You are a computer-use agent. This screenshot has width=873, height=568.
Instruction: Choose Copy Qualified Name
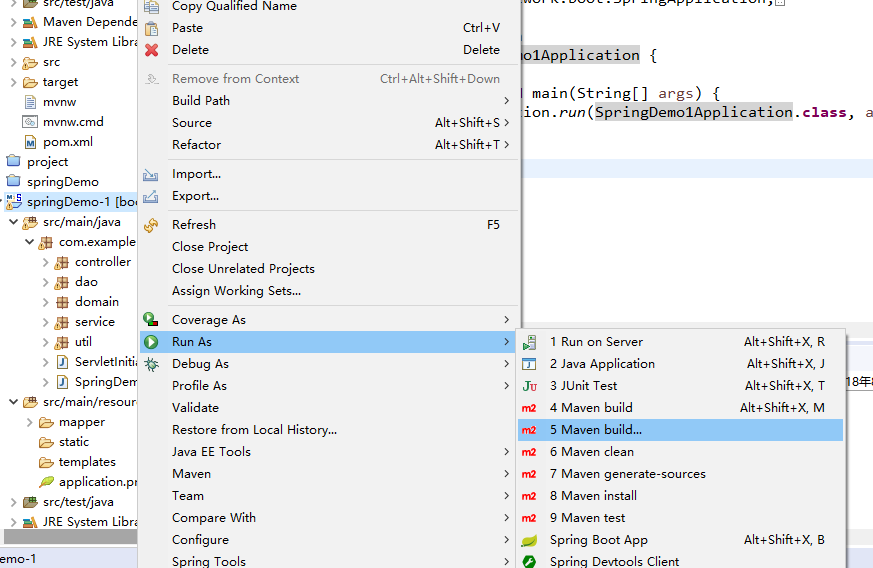click(x=328, y=7)
